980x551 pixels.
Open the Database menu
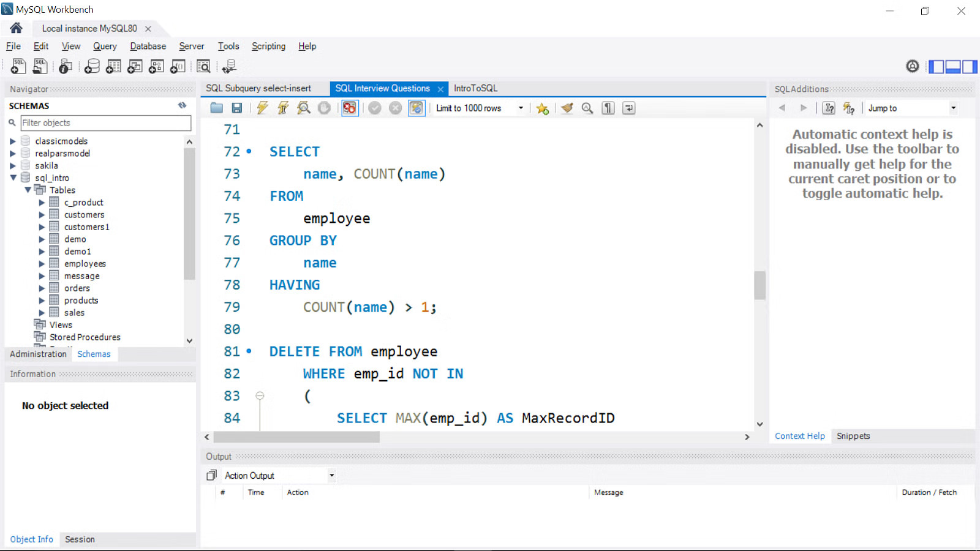coord(148,47)
